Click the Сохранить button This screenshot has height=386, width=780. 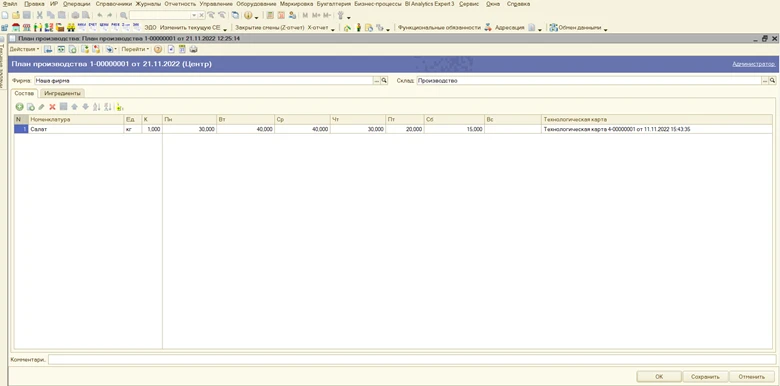tap(705, 377)
